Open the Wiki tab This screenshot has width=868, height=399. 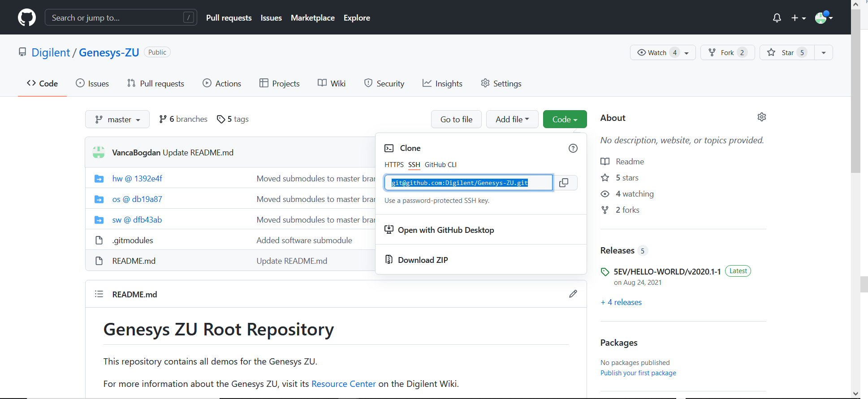pos(332,83)
